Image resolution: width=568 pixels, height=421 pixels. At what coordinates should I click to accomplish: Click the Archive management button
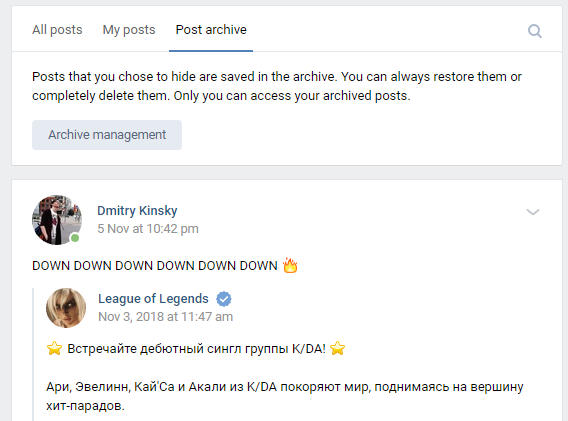[107, 135]
